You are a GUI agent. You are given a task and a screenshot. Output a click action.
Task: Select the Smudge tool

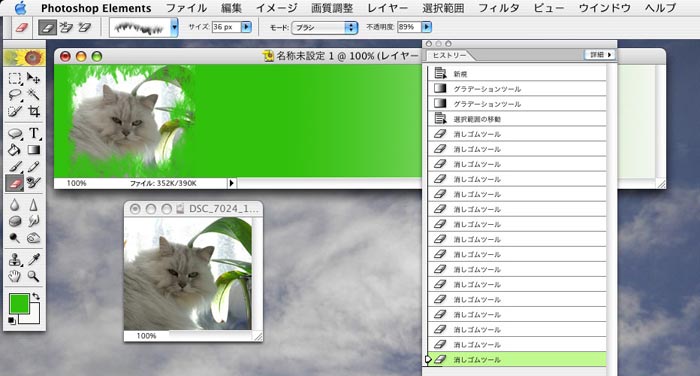(x=33, y=221)
